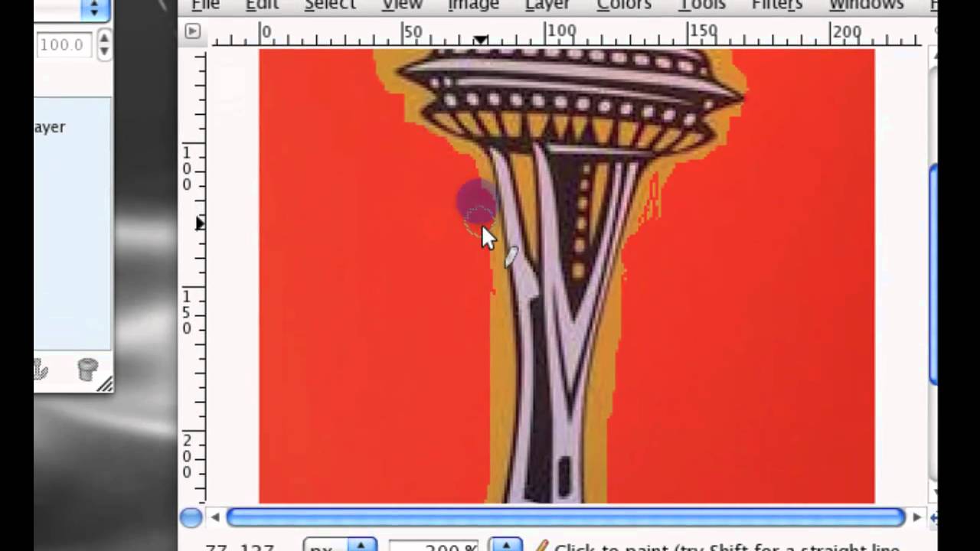This screenshot has height=551, width=980.
Task: Open the Filters menu
Action: point(777,5)
